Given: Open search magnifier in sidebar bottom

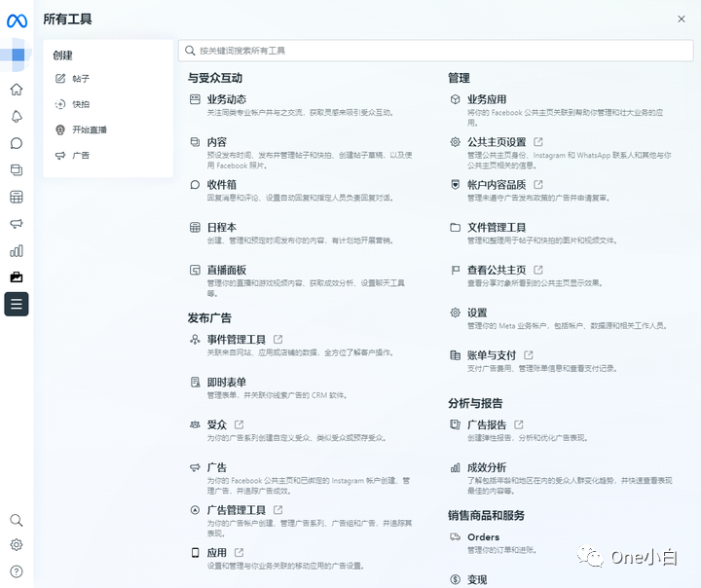Looking at the screenshot, I should pos(17,520).
